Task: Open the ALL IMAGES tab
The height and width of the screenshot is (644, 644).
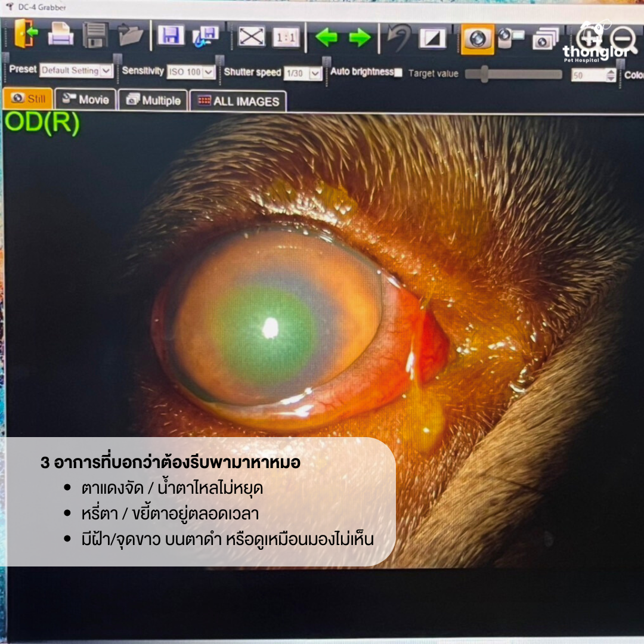Action: point(238,101)
